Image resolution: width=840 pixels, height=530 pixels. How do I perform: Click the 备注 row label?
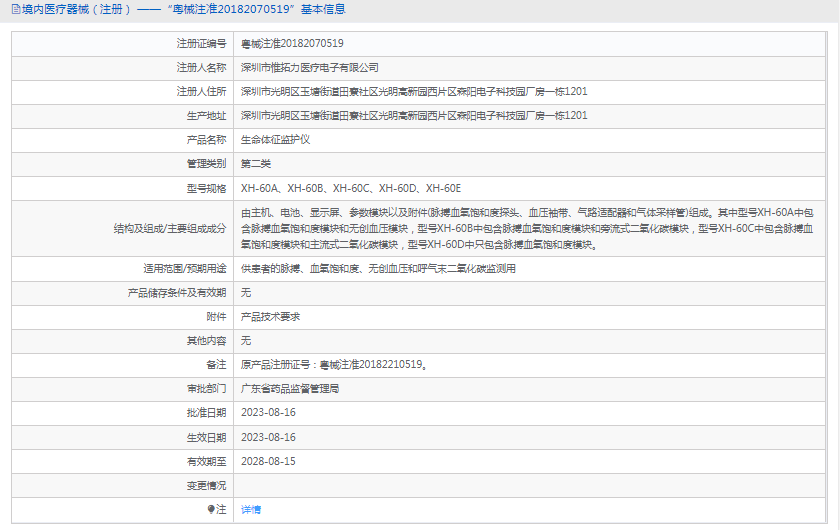[x=216, y=365]
